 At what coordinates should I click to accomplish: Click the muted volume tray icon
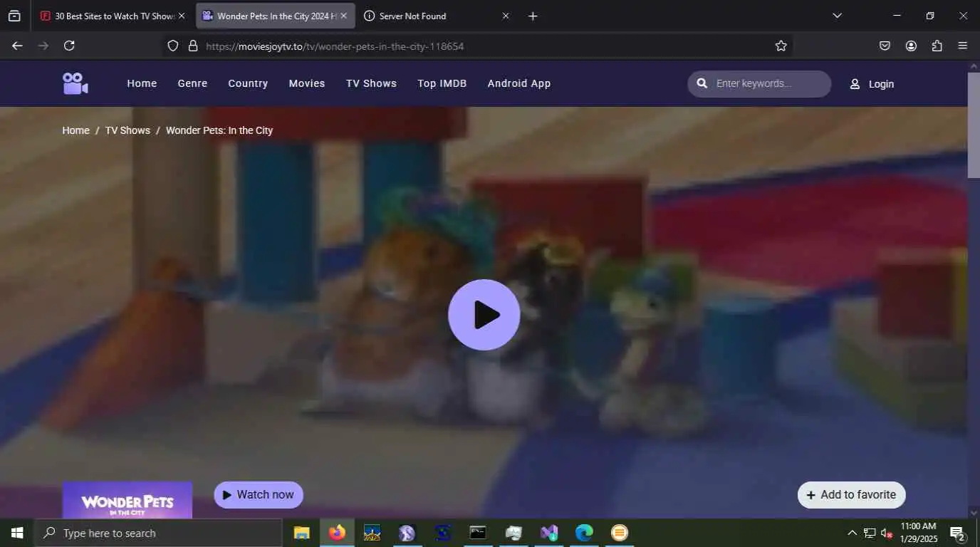coord(887,533)
